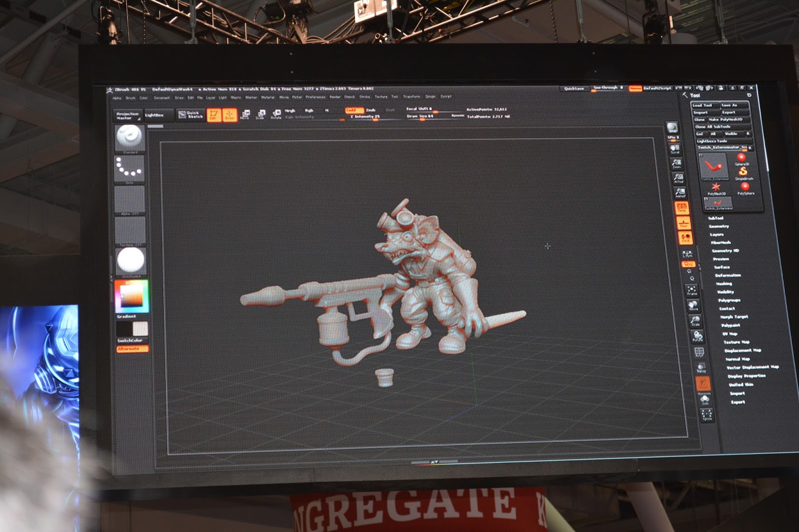Click Make PolyMesh3D button

point(729,120)
